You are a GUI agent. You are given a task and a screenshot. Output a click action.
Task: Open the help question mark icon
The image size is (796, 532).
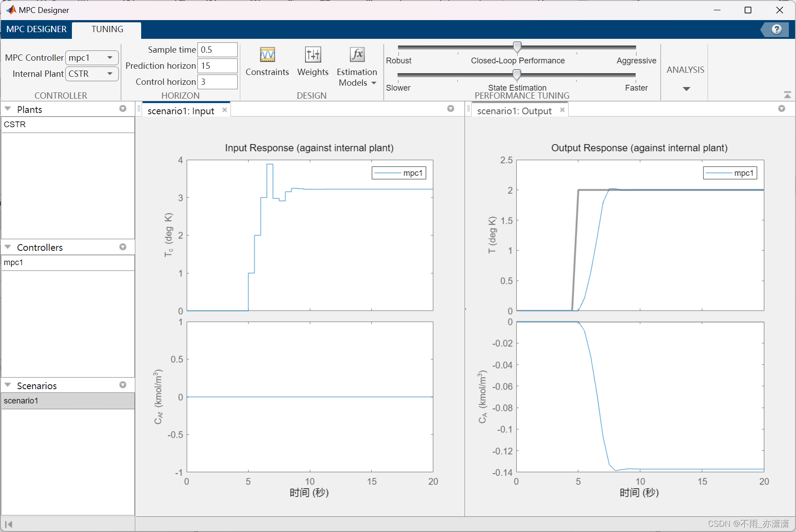pyautogui.click(x=777, y=29)
